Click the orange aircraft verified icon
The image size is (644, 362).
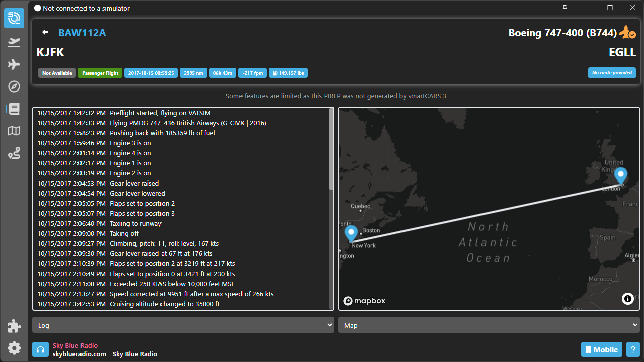coord(627,33)
